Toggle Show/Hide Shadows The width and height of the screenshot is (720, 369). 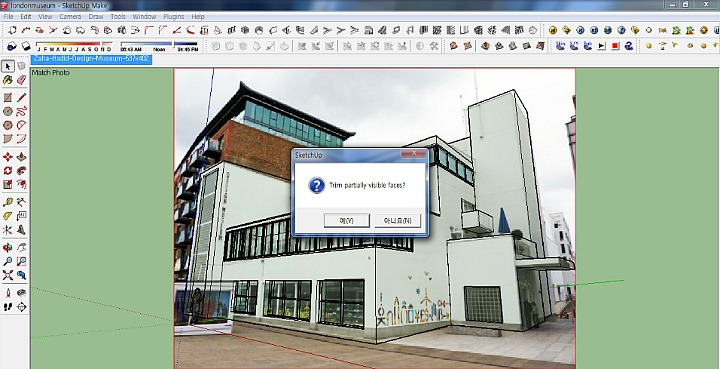26,46
